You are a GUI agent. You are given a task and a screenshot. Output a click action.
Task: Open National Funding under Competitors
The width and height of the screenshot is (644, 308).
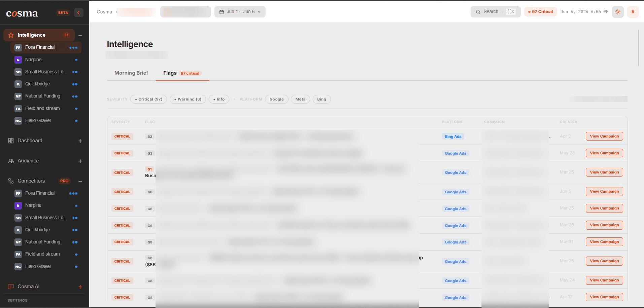(x=46, y=242)
